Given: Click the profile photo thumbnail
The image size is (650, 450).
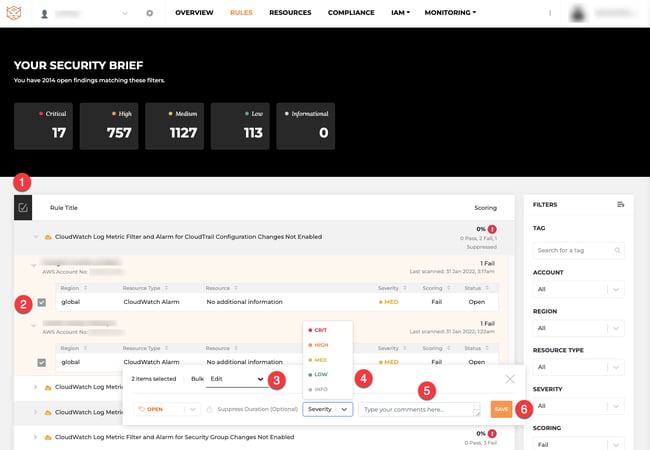Looking at the screenshot, I should click(x=578, y=13).
